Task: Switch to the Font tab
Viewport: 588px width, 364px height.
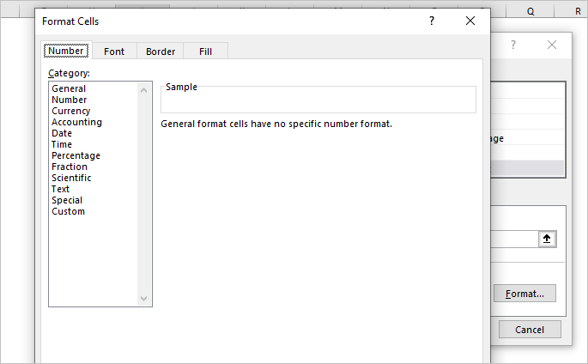Action: [x=114, y=52]
